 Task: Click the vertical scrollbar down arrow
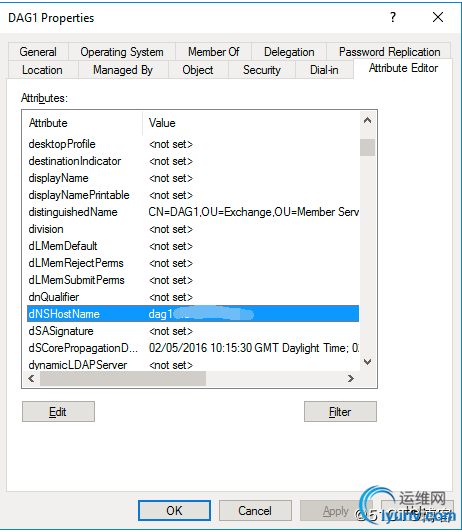[x=367, y=362]
